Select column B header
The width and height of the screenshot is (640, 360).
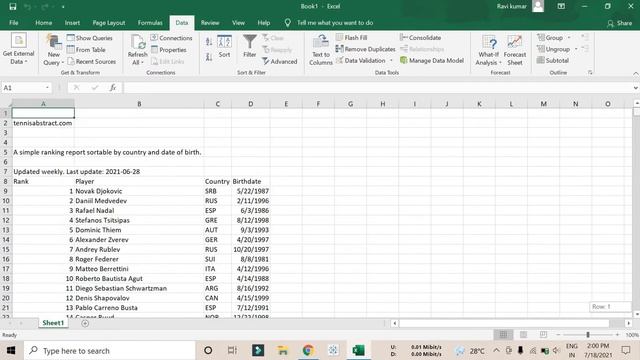[x=139, y=104]
